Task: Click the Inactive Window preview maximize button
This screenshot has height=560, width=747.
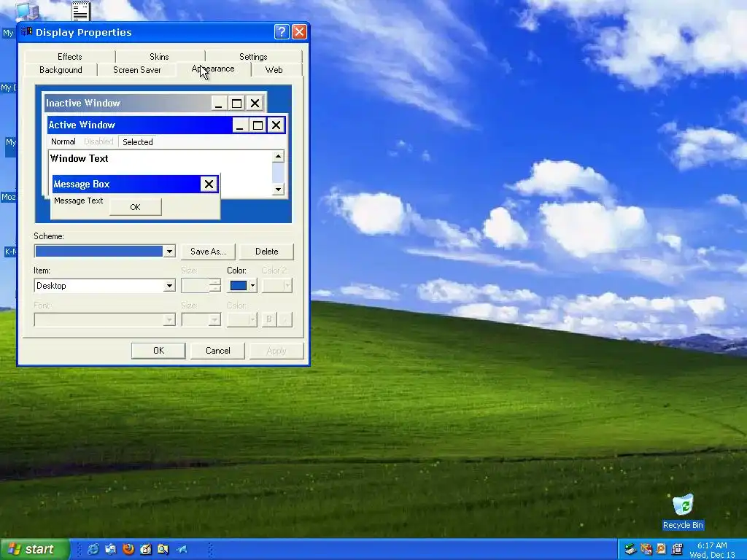Action: click(x=236, y=104)
